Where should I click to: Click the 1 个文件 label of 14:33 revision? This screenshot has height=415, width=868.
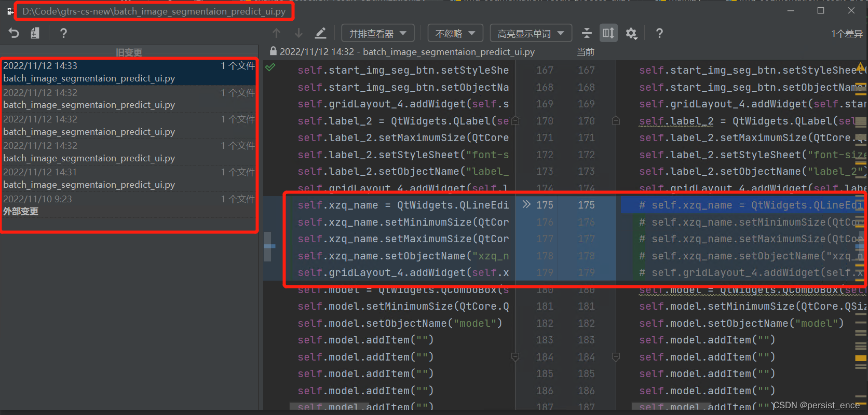(238, 66)
